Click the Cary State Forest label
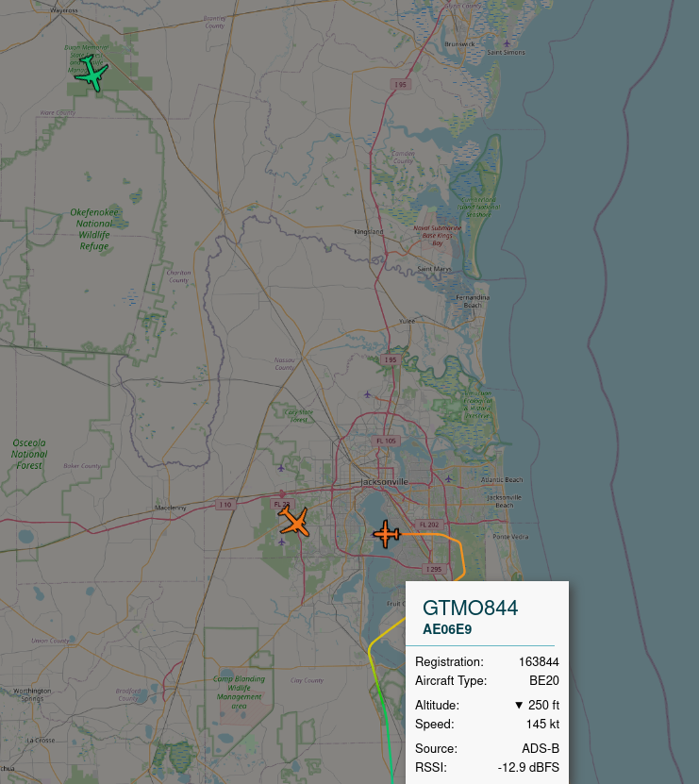699x784 pixels. 299,416
